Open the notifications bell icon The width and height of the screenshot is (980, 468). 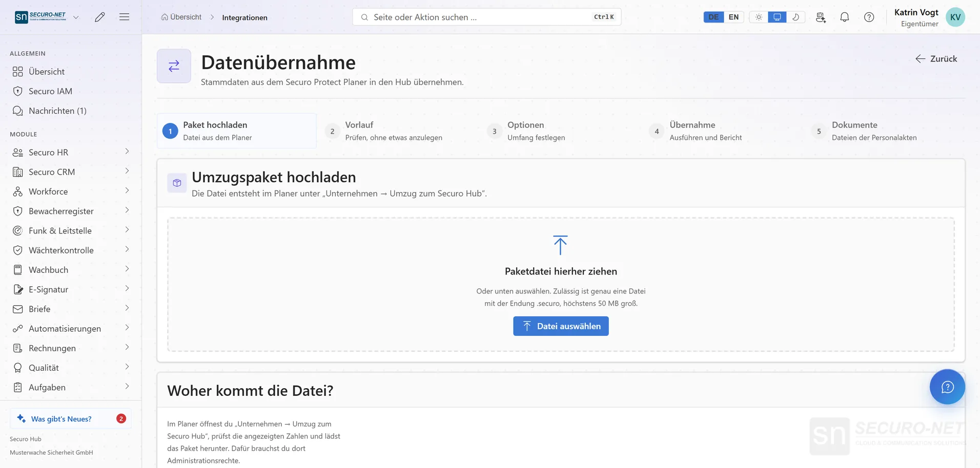845,17
